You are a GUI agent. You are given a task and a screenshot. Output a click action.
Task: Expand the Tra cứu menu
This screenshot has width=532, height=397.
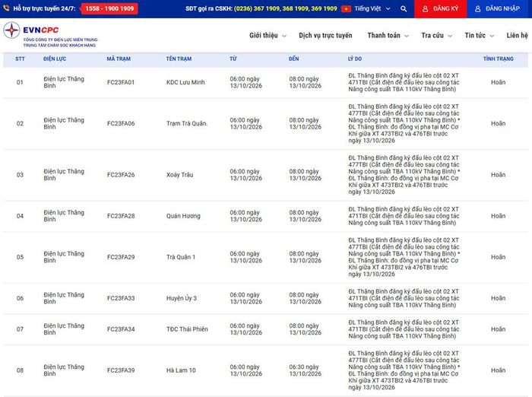tap(436, 35)
